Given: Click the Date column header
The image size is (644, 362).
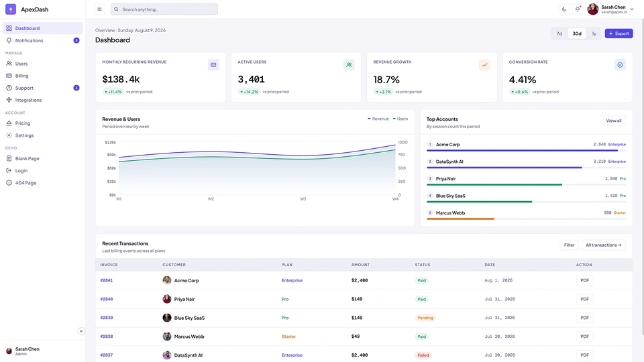Looking at the screenshot, I should [490, 265].
